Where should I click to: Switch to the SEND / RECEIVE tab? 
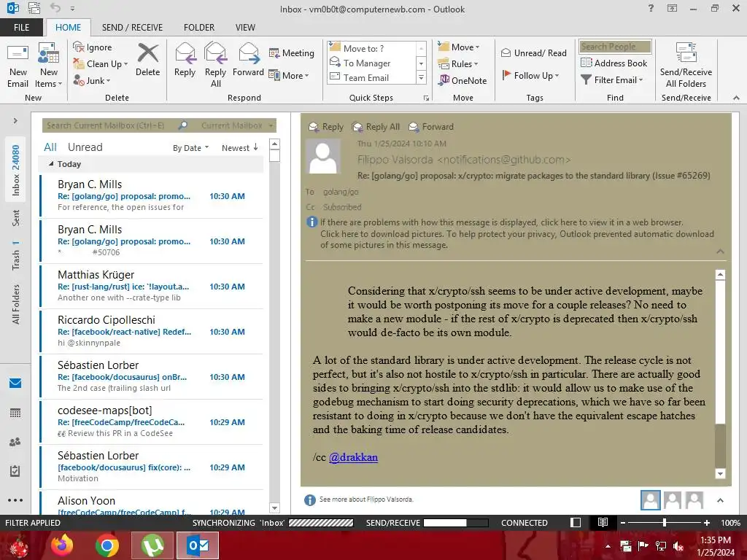[132, 28]
